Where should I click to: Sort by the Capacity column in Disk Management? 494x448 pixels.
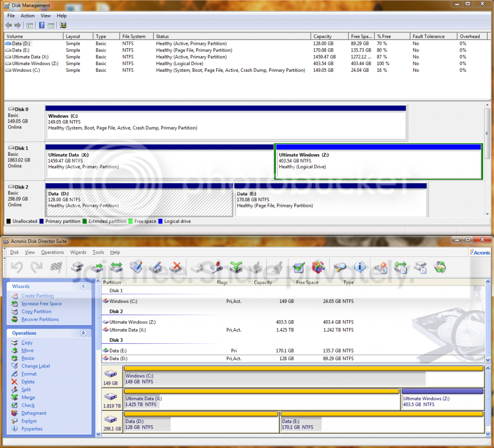[329, 37]
